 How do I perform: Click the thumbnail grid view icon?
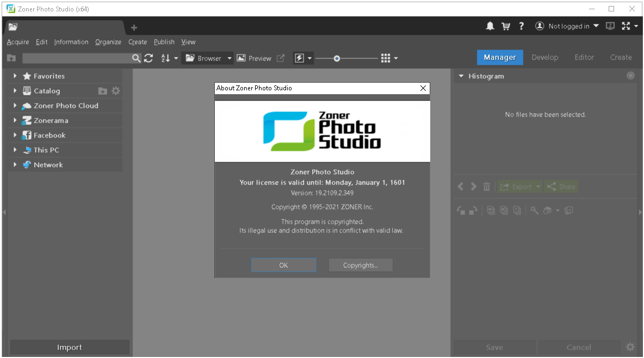[x=385, y=58]
